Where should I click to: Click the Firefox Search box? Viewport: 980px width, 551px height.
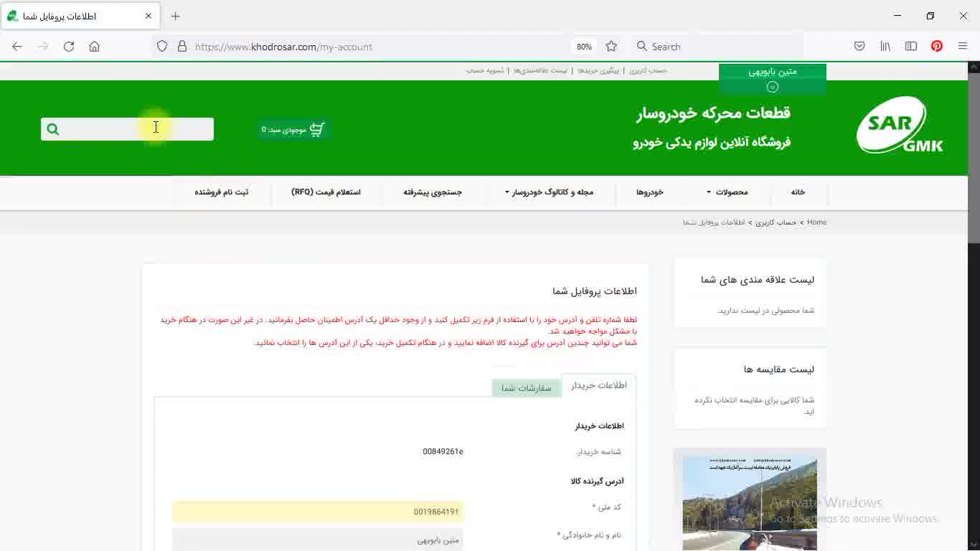point(717,47)
